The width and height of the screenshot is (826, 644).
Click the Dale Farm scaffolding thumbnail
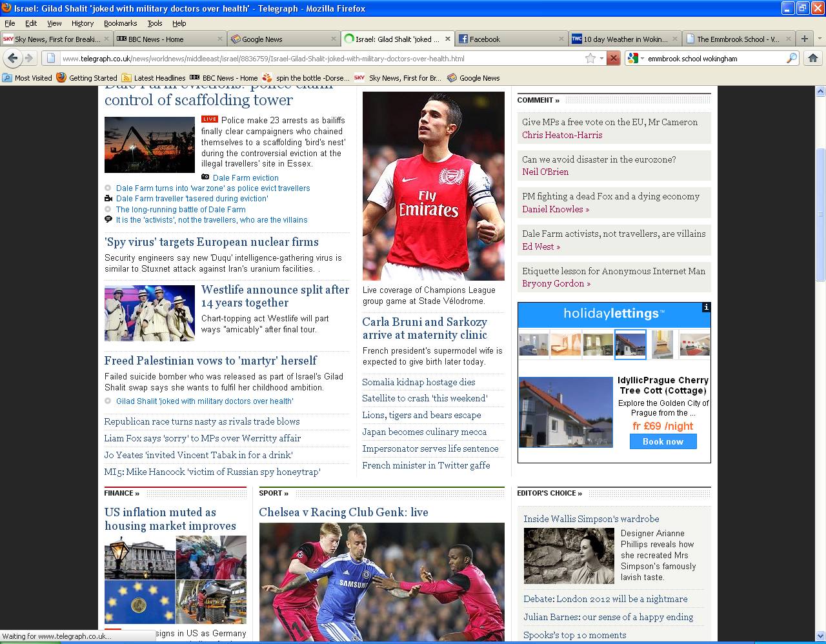tap(150, 145)
